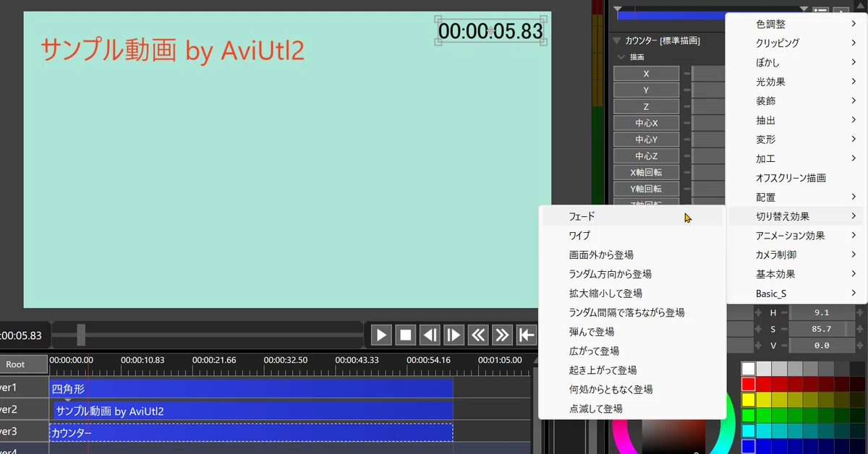Collapse the 描画 subsection chevron
Image resolution: width=868 pixels, height=454 pixels.
(621, 56)
